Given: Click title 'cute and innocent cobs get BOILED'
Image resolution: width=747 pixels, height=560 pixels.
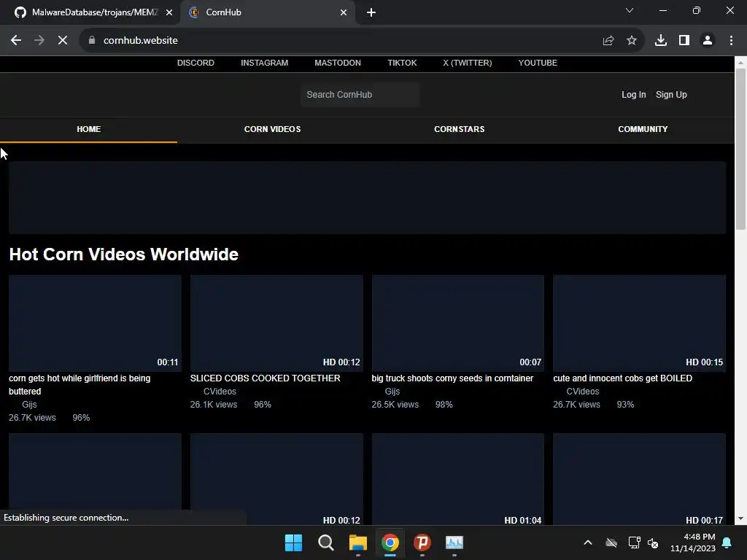Looking at the screenshot, I should point(623,378).
